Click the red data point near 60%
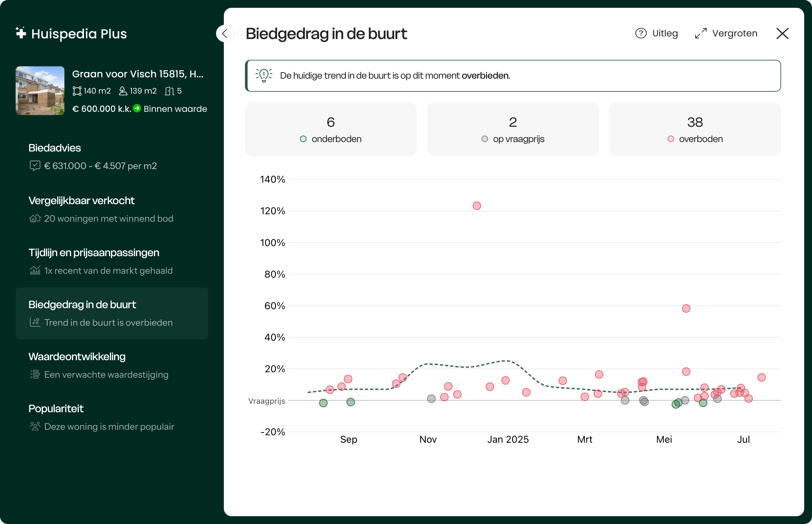Screen dimensions: 812x524 pos(686,308)
